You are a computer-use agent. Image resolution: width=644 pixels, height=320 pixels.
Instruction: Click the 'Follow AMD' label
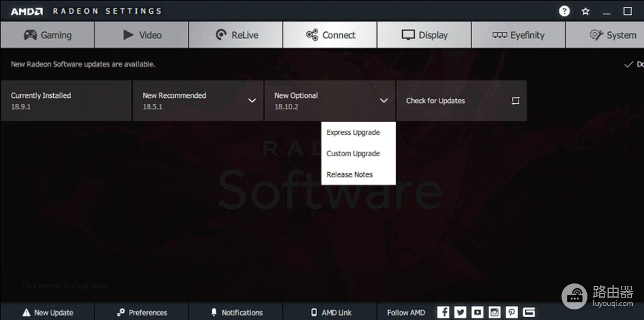[x=406, y=312]
